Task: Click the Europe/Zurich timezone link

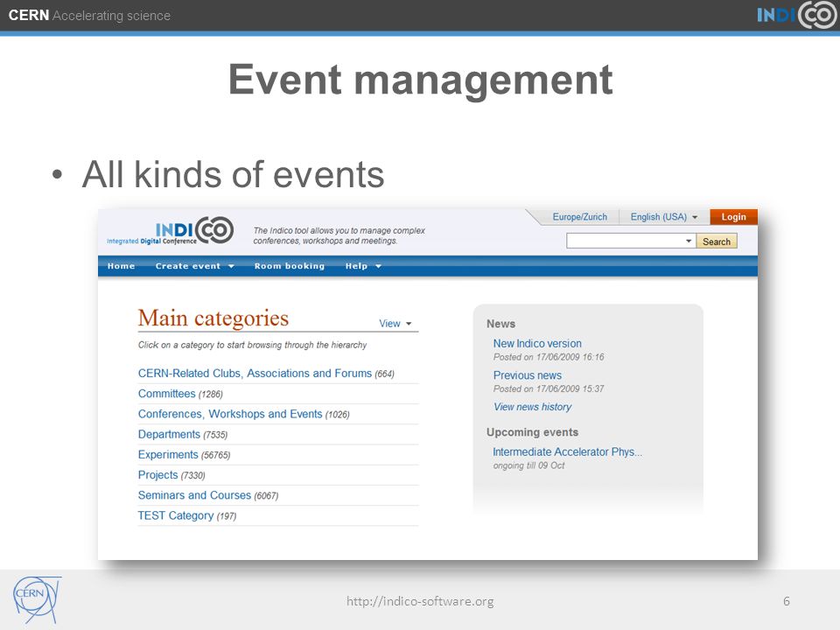Action: coord(579,217)
